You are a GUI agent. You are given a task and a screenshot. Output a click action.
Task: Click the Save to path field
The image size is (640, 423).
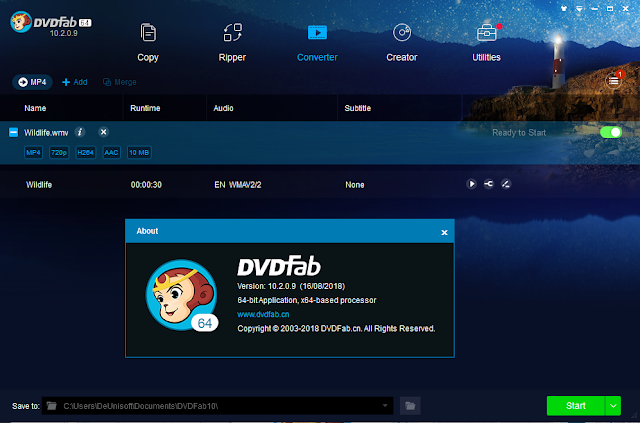(x=218, y=406)
